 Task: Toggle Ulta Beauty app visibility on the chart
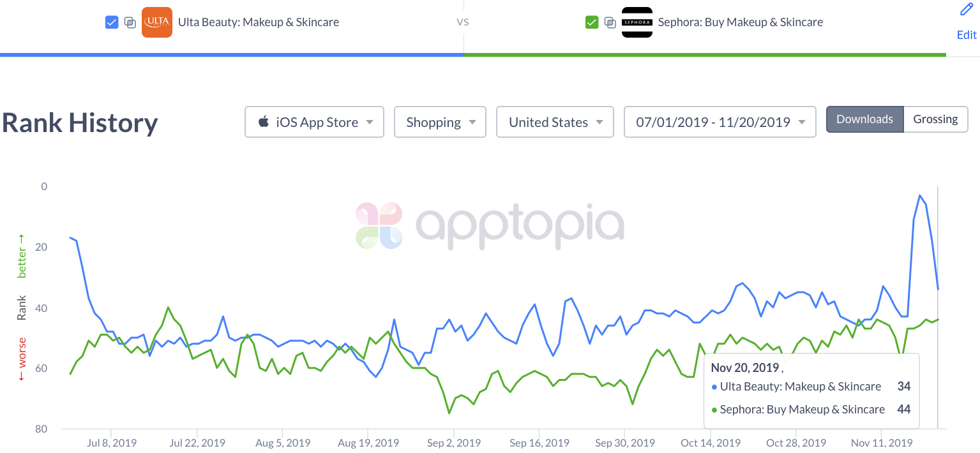click(112, 22)
